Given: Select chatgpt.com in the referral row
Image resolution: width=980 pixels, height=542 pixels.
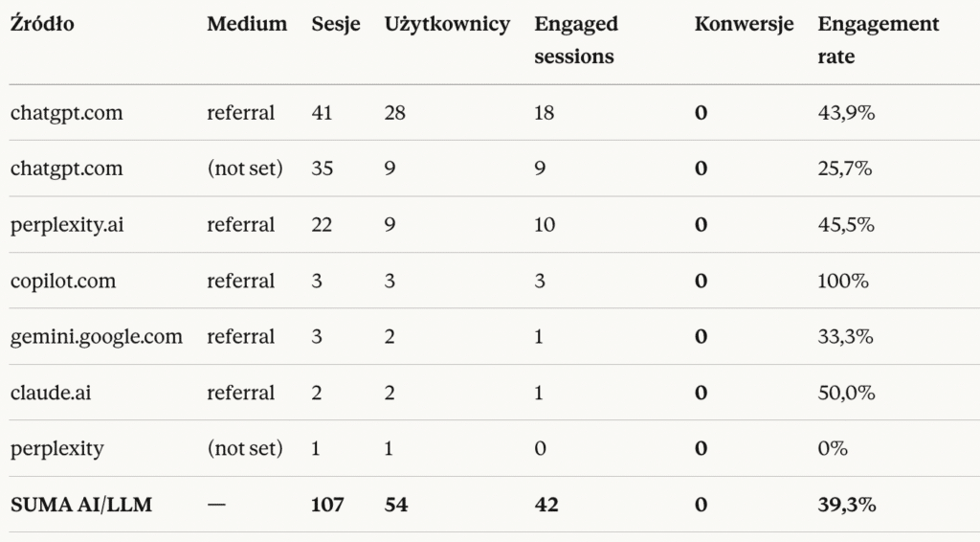Looking at the screenshot, I should (67, 113).
